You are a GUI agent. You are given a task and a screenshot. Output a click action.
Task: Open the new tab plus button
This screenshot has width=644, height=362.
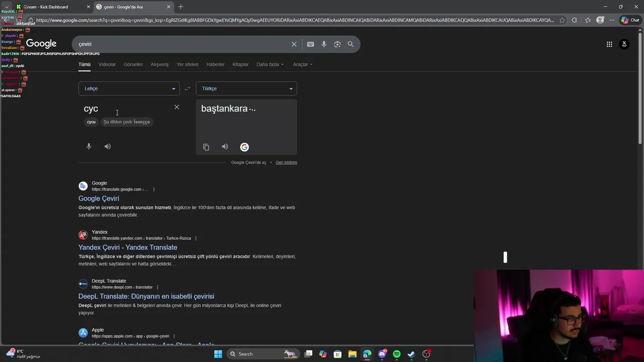pos(181,7)
